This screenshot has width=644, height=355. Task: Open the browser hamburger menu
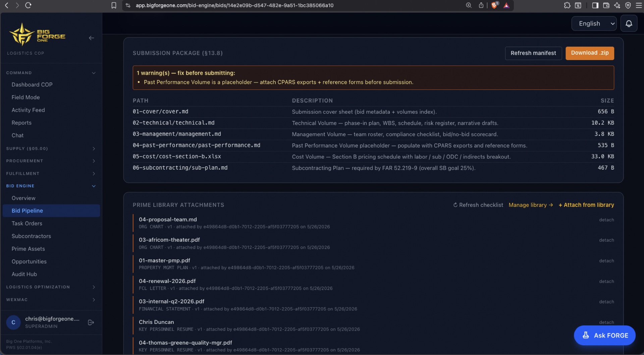(x=639, y=5)
